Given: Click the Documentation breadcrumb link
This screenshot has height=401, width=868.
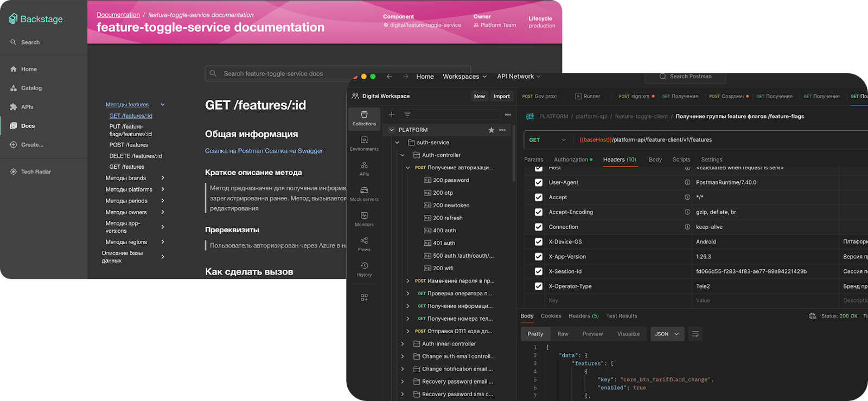Looking at the screenshot, I should tap(118, 15).
